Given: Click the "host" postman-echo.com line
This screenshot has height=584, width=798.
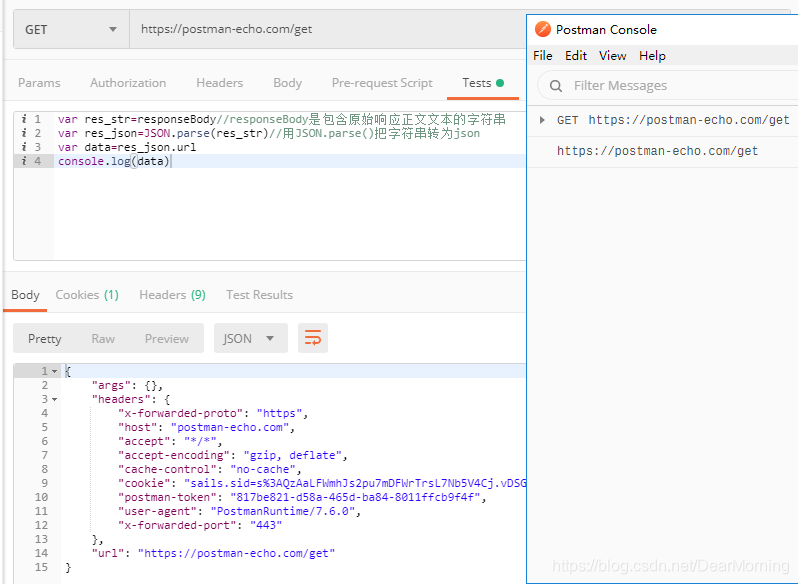Looking at the screenshot, I should pyautogui.click(x=206, y=427).
